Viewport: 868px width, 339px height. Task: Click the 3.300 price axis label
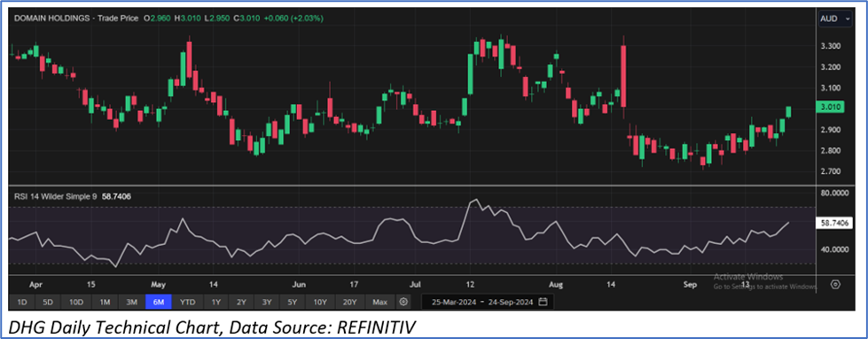(831, 46)
